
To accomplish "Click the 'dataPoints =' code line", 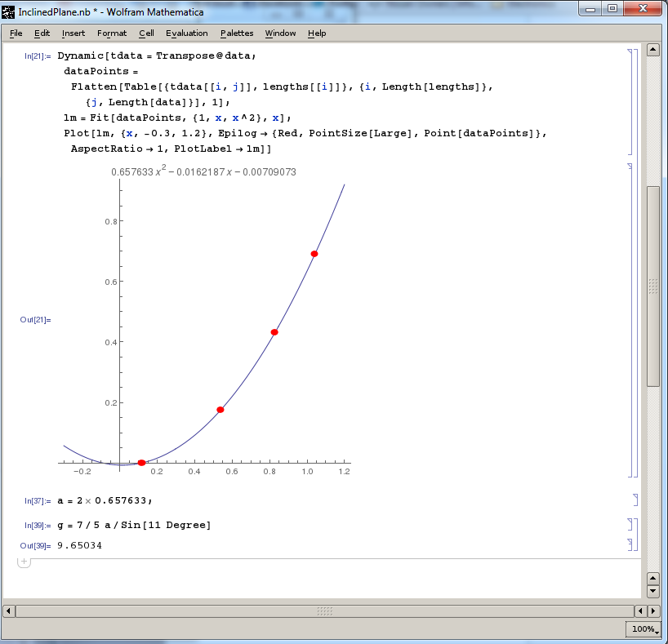I will tap(101, 71).
